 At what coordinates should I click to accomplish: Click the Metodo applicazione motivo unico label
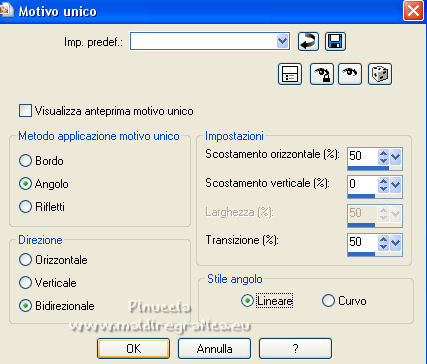click(99, 136)
